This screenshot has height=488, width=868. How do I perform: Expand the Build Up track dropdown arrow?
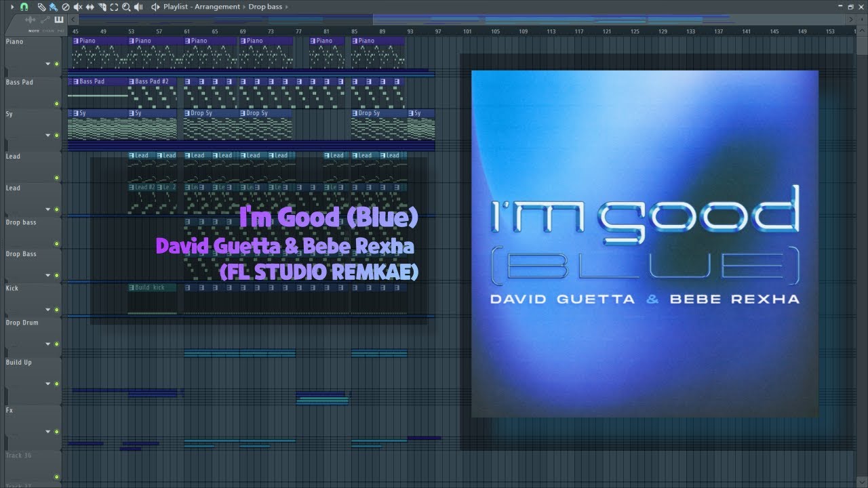point(48,384)
